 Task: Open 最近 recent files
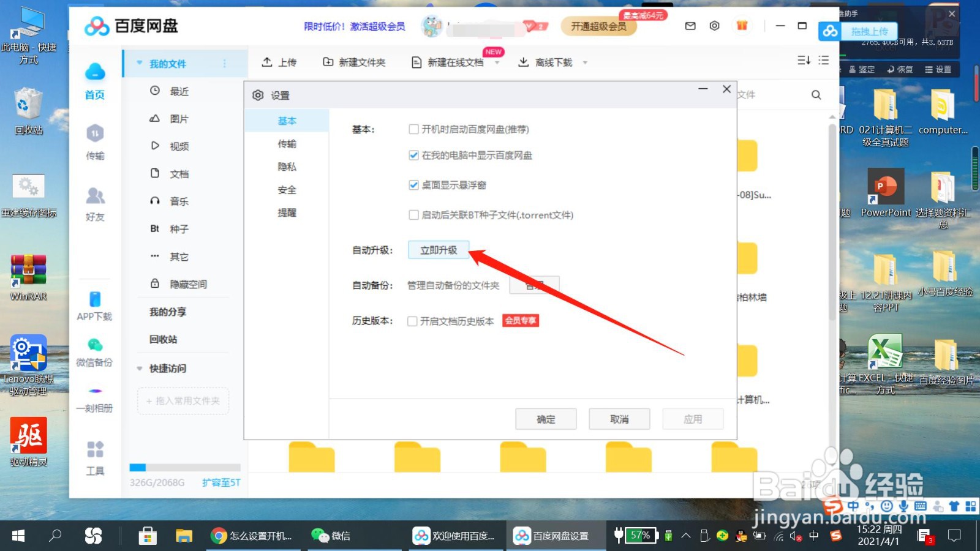tap(170, 91)
